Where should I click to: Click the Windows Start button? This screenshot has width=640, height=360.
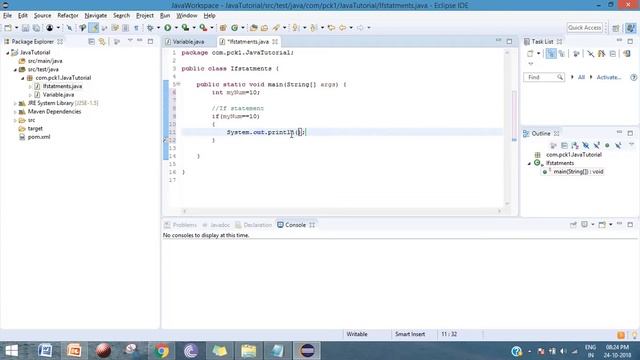click(x=11, y=351)
